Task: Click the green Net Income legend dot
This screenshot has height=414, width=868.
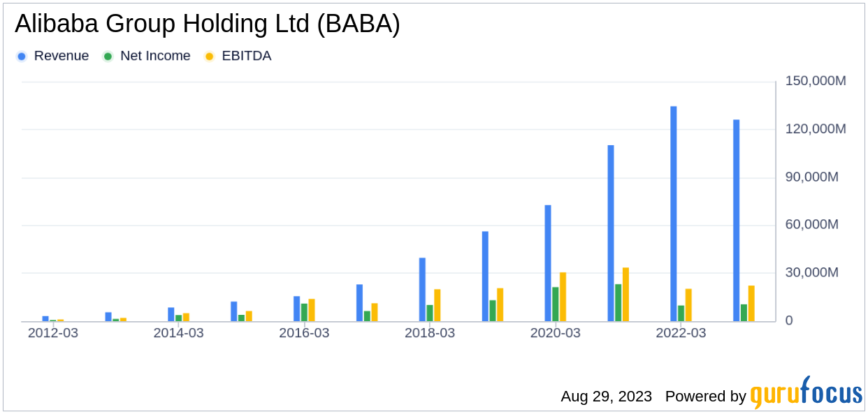Action: click(108, 57)
